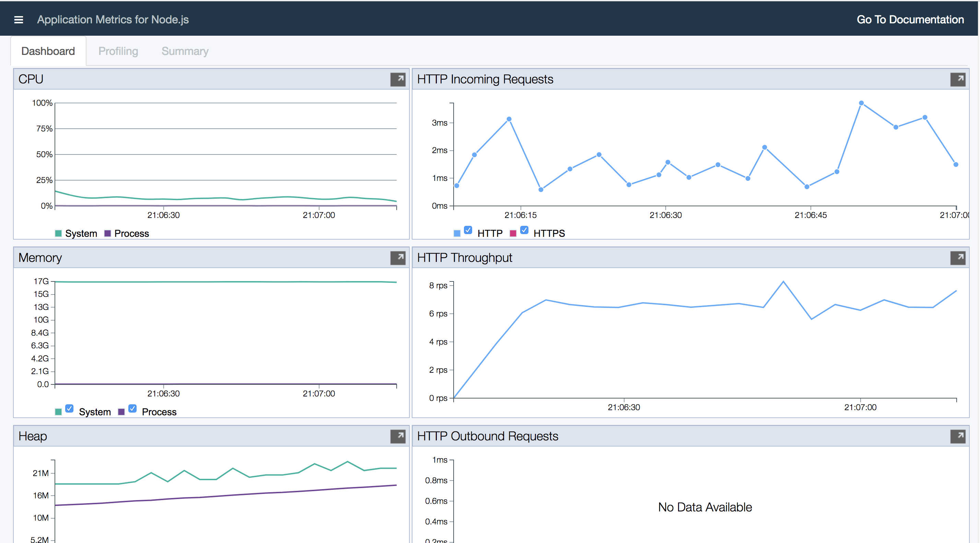Click the green System swatch in the CPU legend
The image size is (980, 543).
tap(58, 233)
